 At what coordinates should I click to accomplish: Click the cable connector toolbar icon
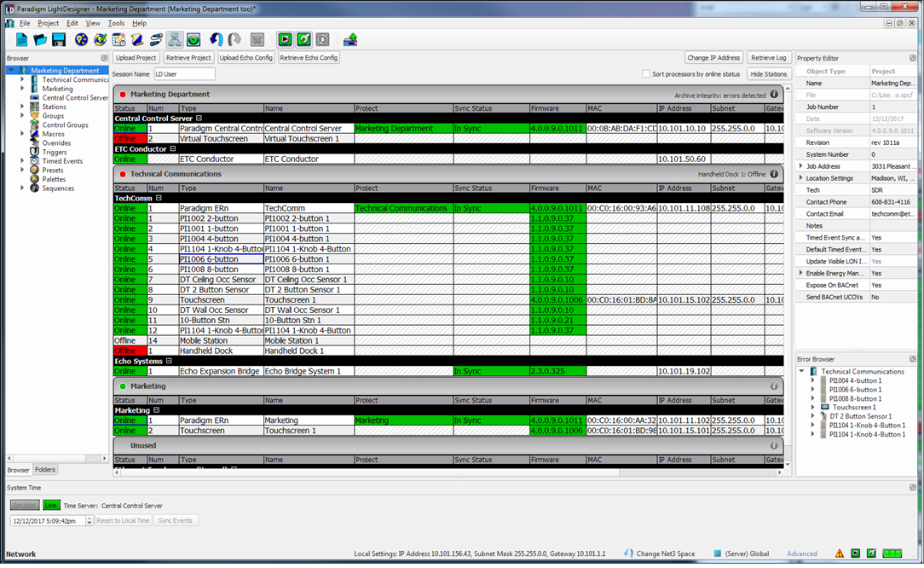pyautogui.click(x=156, y=39)
